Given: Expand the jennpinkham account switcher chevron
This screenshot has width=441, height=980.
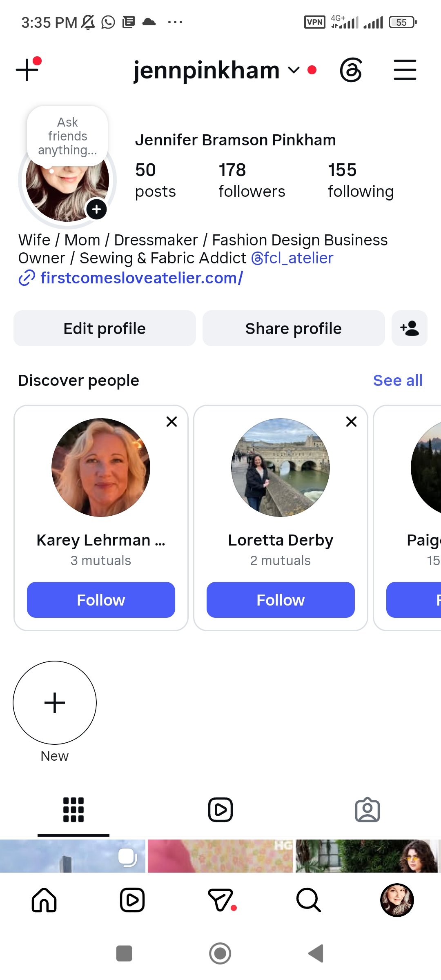Looking at the screenshot, I should coord(294,70).
